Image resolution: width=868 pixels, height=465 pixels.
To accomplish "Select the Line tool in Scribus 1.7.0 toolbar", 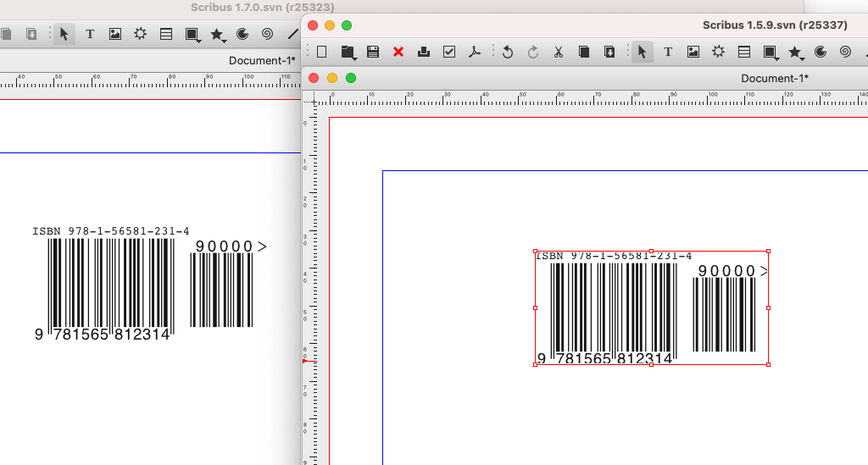I will pos(293,34).
